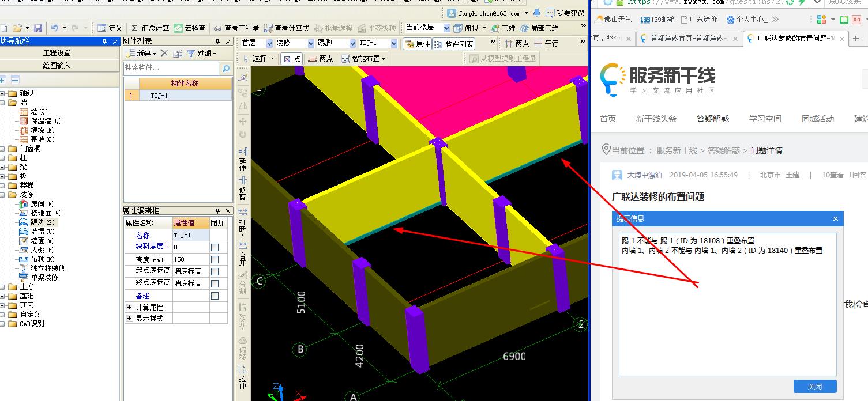Screen dimensions: 868x401
Task: Expand the 显示样式 property group
Action: [129, 318]
